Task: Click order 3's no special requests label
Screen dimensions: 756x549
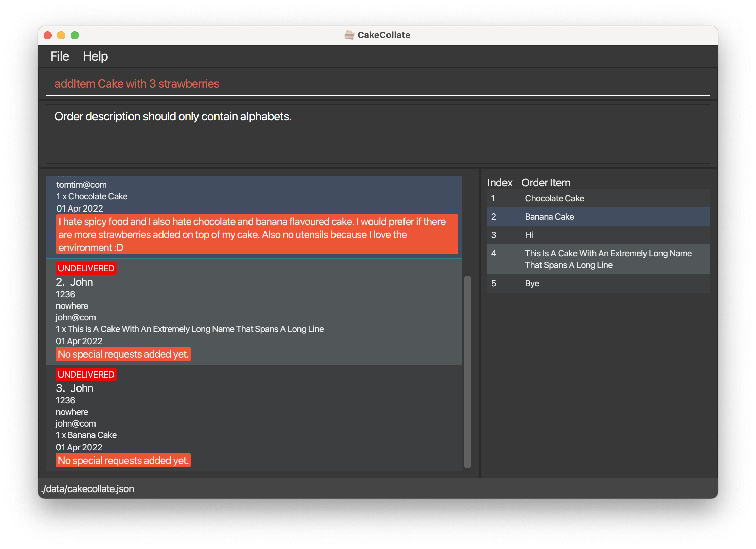Action: pos(123,461)
